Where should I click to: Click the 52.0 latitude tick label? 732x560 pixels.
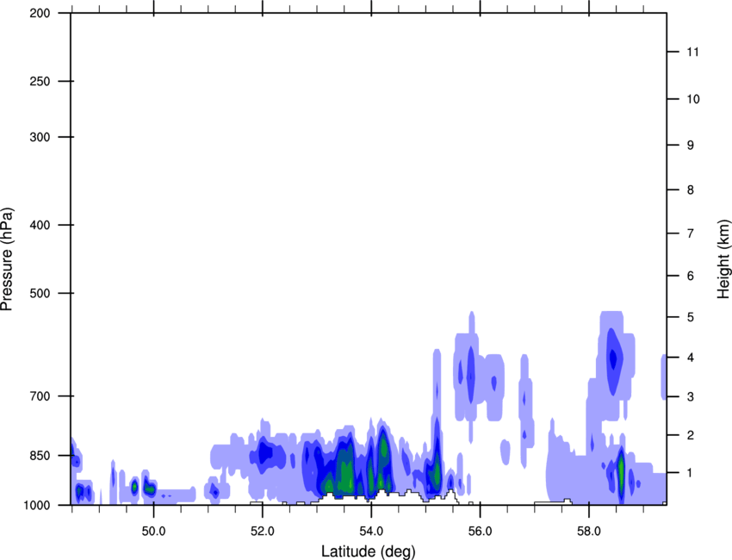(263, 532)
